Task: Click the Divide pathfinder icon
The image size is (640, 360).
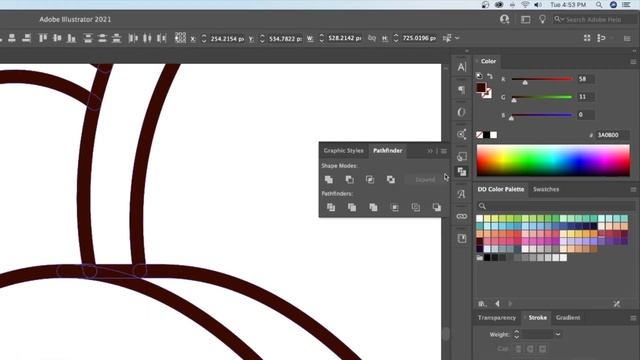Action: click(x=331, y=207)
